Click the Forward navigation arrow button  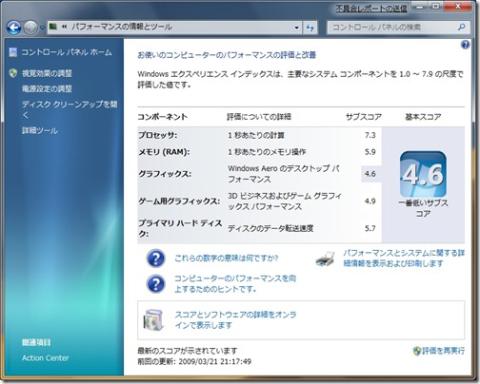coord(30,28)
